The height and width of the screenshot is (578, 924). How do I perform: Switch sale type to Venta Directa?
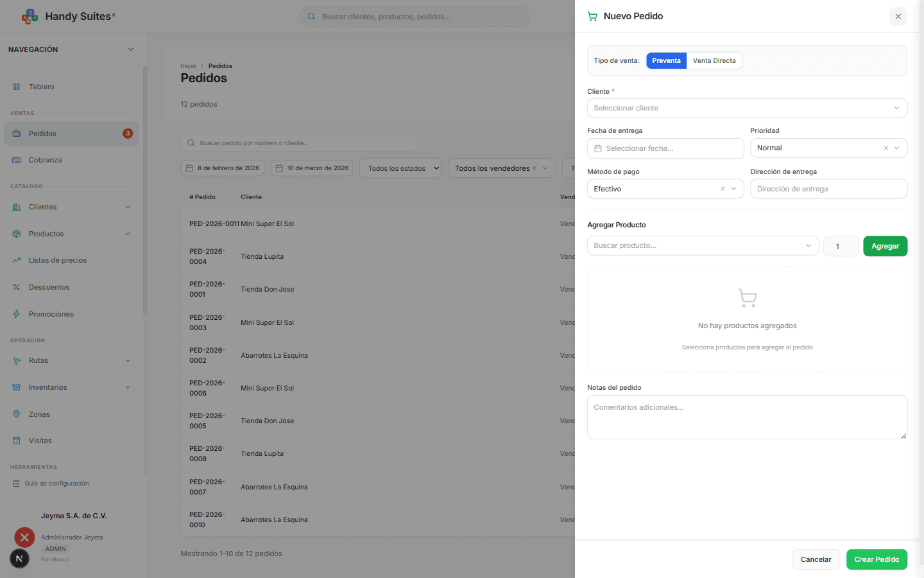pos(714,61)
